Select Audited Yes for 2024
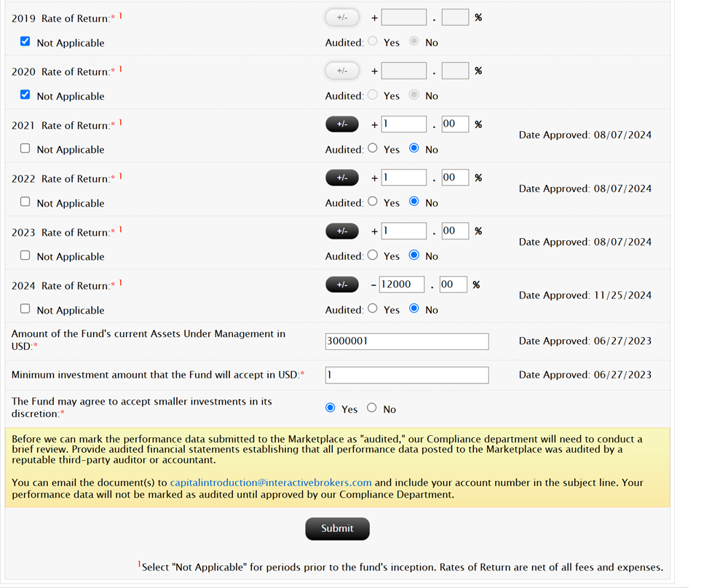The image size is (728, 588). (x=372, y=309)
